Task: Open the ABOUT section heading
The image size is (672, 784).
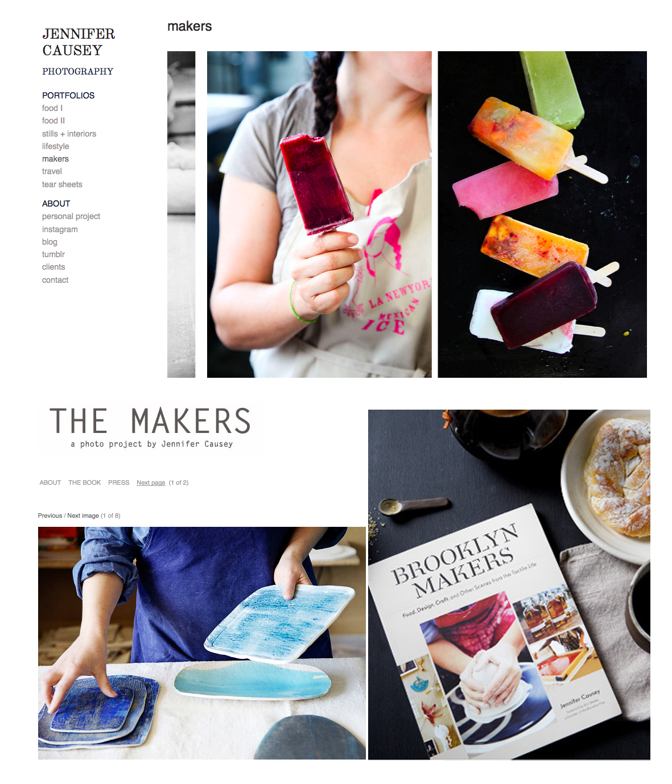Action: tap(56, 204)
